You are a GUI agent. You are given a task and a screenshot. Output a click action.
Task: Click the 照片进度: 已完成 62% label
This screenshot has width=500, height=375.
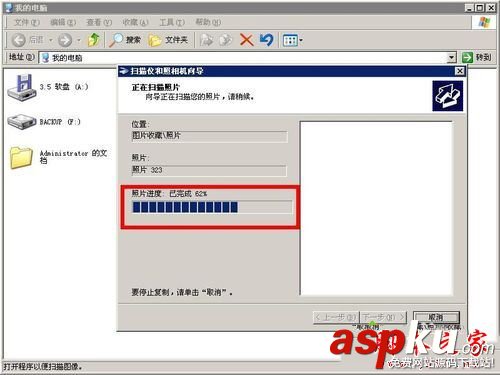click(x=169, y=193)
